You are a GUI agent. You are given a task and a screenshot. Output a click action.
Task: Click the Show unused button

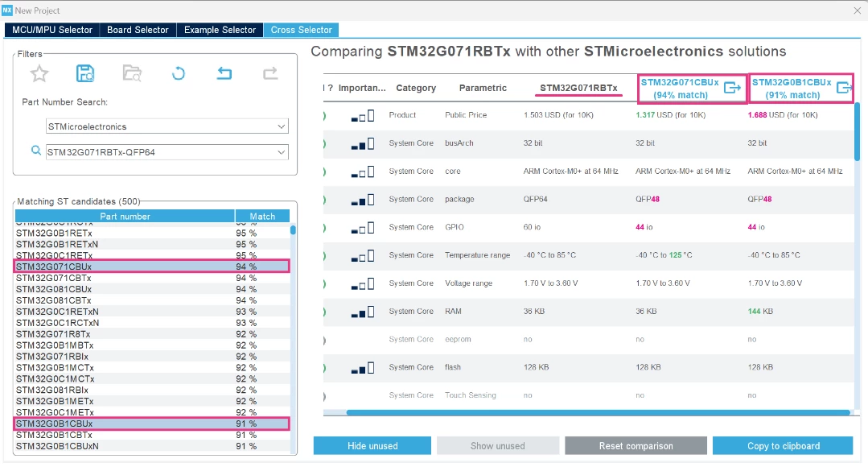click(498, 446)
